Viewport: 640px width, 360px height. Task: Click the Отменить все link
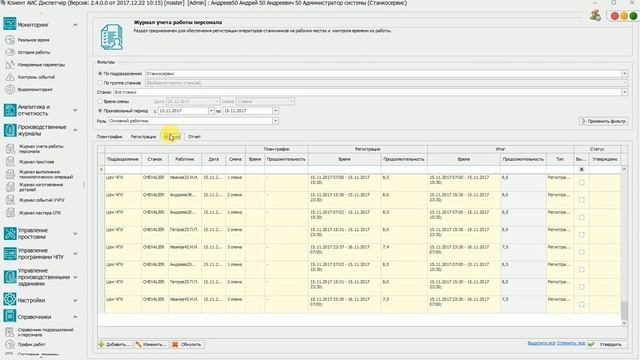(571, 343)
